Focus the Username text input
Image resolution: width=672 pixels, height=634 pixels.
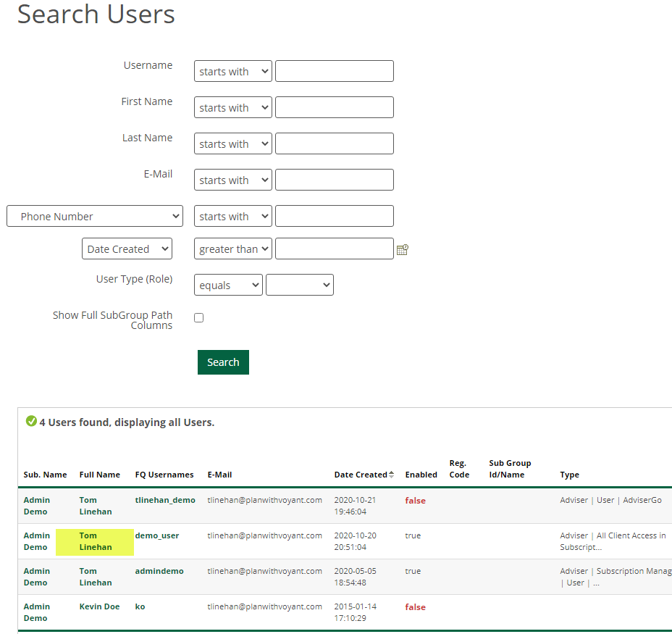[x=335, y=71]
